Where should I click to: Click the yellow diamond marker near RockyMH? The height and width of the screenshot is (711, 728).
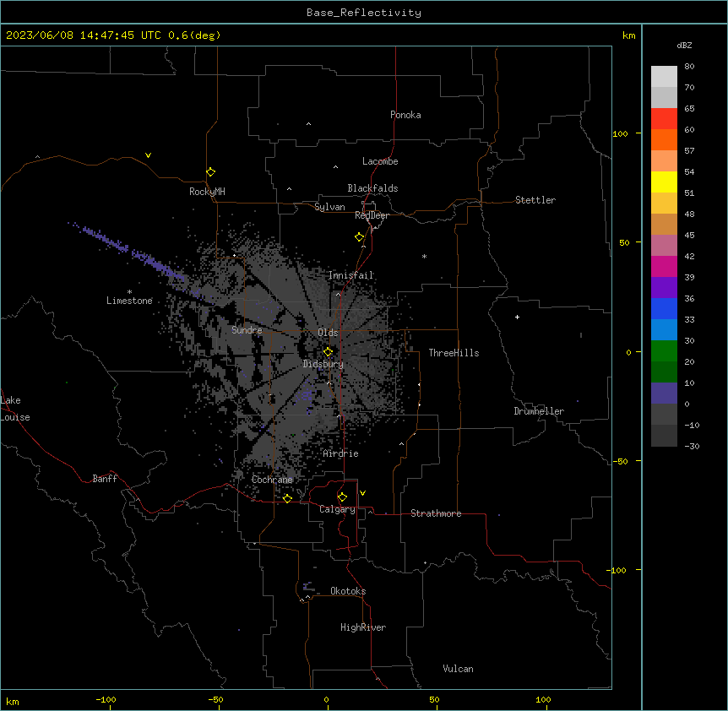click(x=210, y=172)
